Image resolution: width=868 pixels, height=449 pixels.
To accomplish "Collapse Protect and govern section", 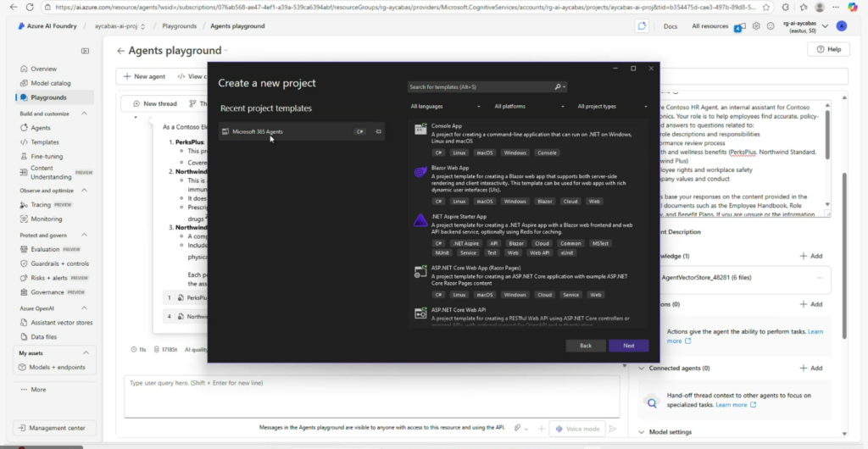I will (x=84, y=235).
